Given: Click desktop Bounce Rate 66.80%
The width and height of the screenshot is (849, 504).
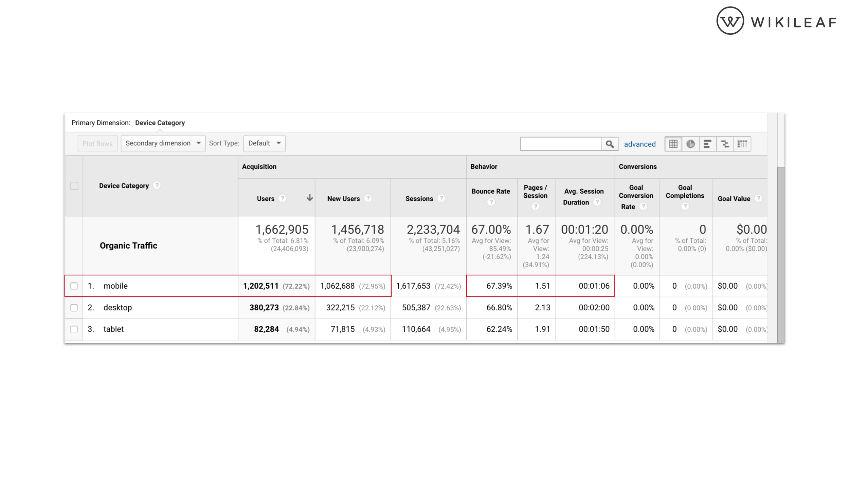Looking at the screenshot, I should point(499,308).
